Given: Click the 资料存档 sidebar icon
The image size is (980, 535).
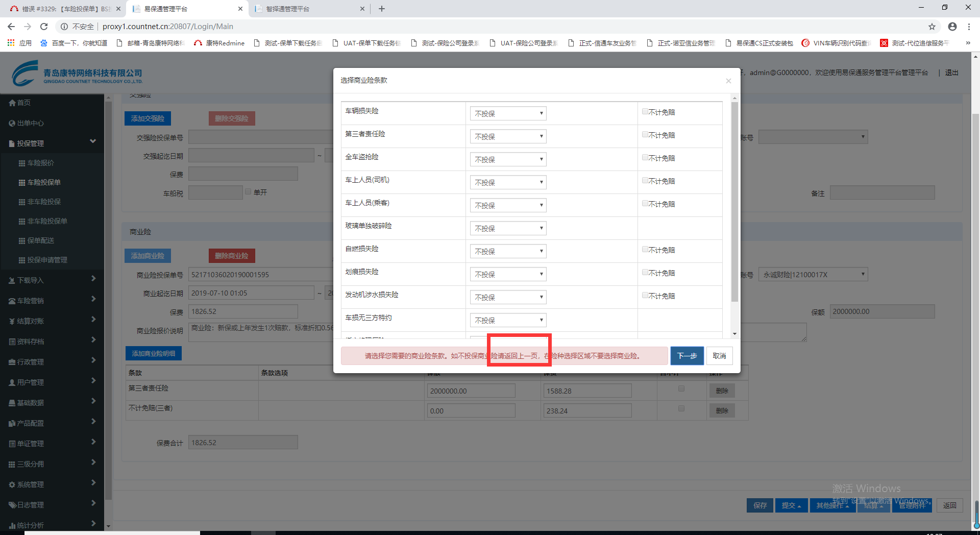Looking at the screenshot, I should pos(12,342).
